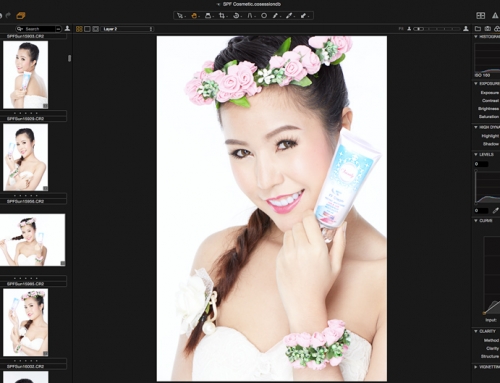This screenshot has height=383, width=500.
Task: Click the ISO 100 histogram text
Action: (482, 75)
